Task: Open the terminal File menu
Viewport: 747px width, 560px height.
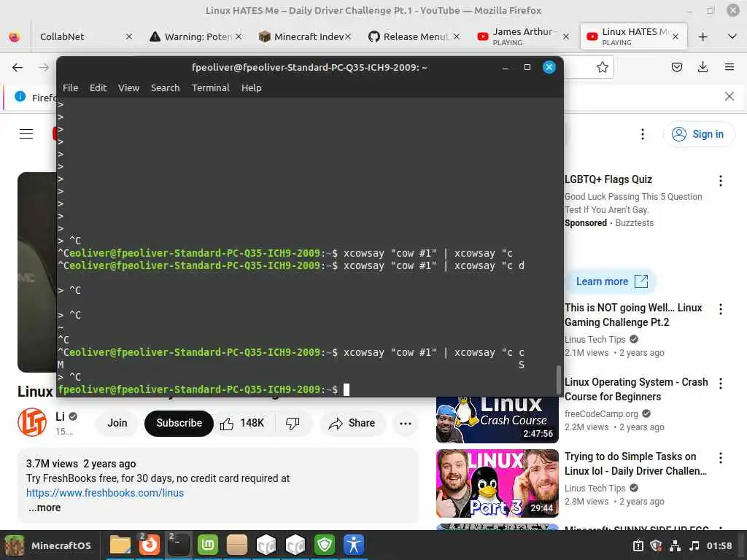Action: click(x=70, y=87)
